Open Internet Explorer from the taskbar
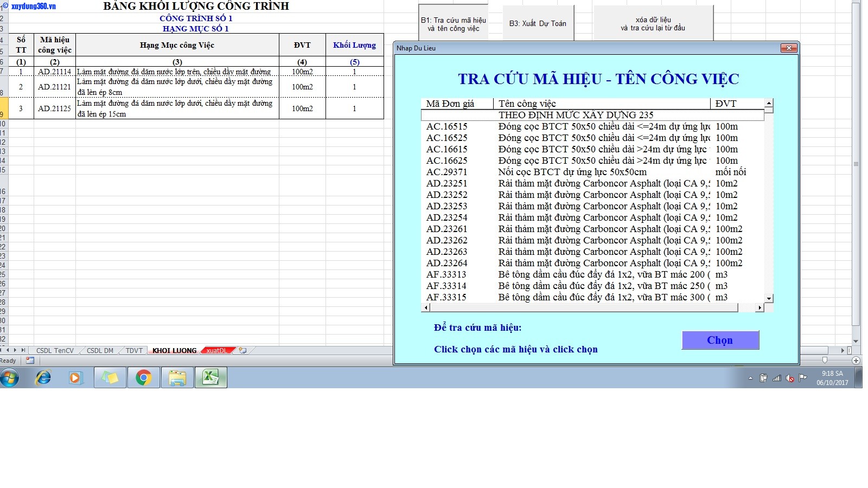The image size is (868, 488). pyautogui.click(x=43, y=378)
